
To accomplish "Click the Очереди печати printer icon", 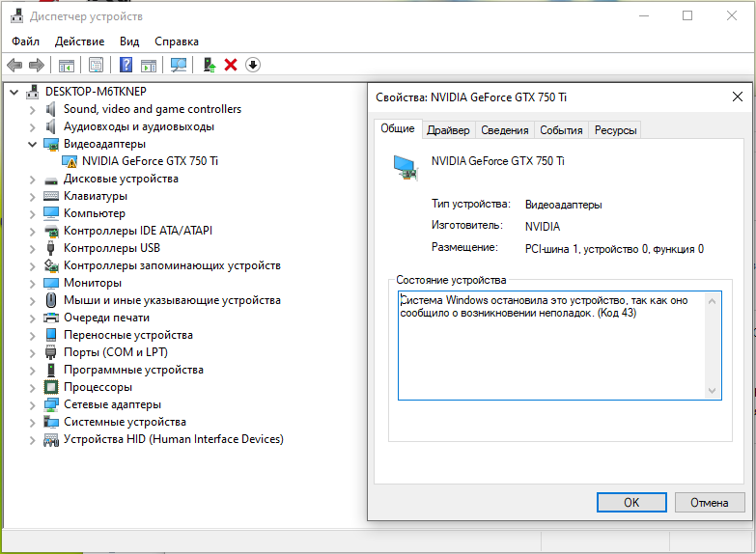I will [x=50, y=318].
